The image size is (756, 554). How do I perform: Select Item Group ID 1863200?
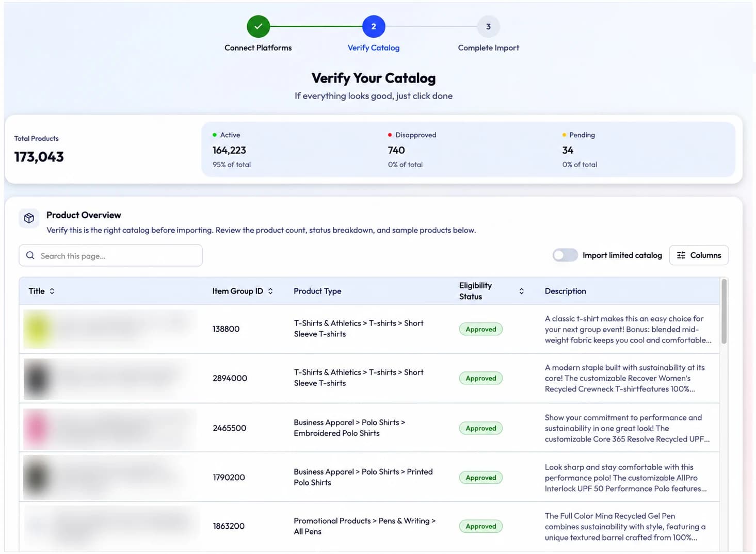[229, 526]
